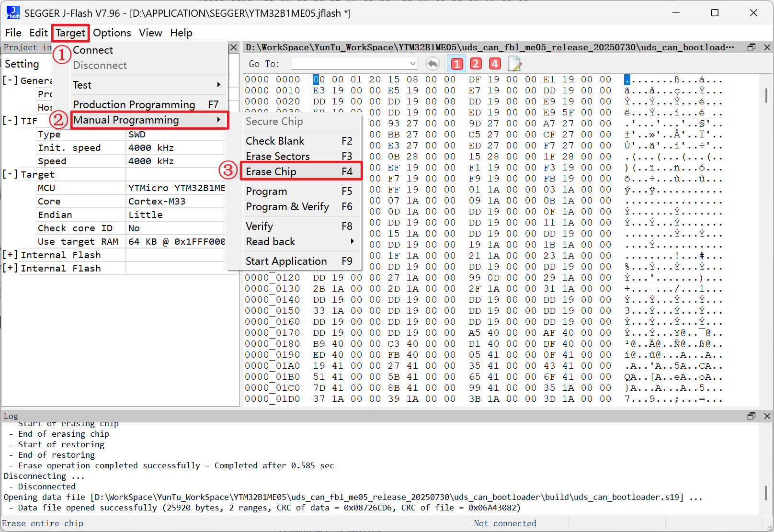The height and width of the screenshot is (532, 774).
Task: Click the 'Disconnecting ...' log line
Action: (x=44, y=476)
